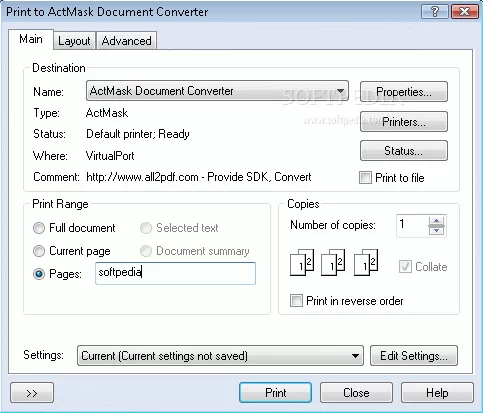Screen dimensions: 483x413
Task: Click the Number of copies field
Action: click(412, 226)
